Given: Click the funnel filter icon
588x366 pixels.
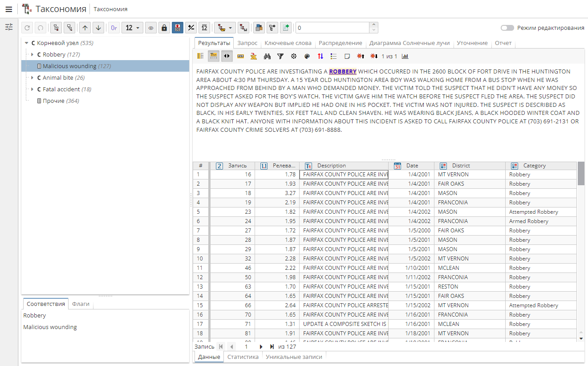Looking at the screenshot, I should (x=280, y=56).
